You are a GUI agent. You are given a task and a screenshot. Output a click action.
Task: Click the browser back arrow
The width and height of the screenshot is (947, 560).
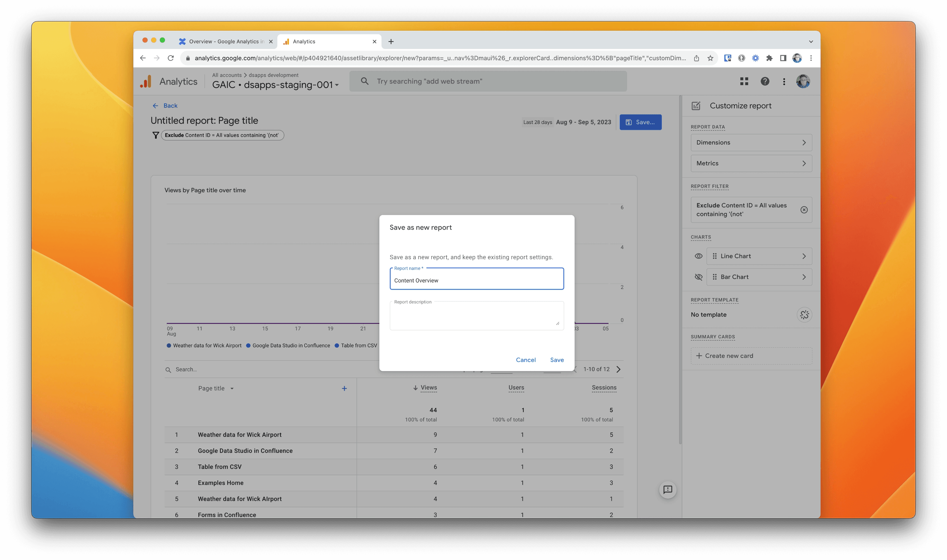click(143, 58)
